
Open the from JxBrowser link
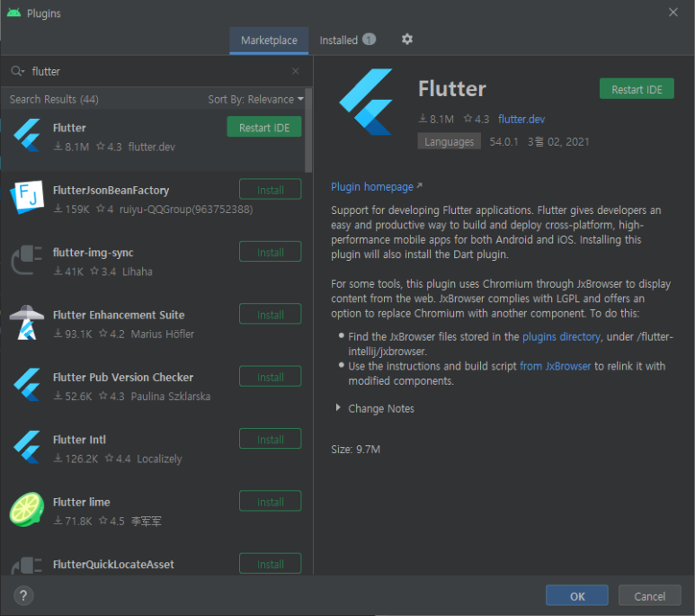(555, 366)
